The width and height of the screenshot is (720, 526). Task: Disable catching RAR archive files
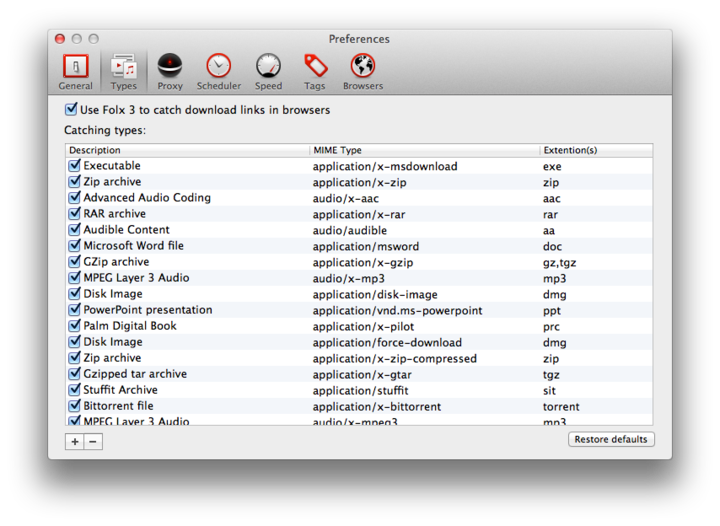(x=74, y=214)
